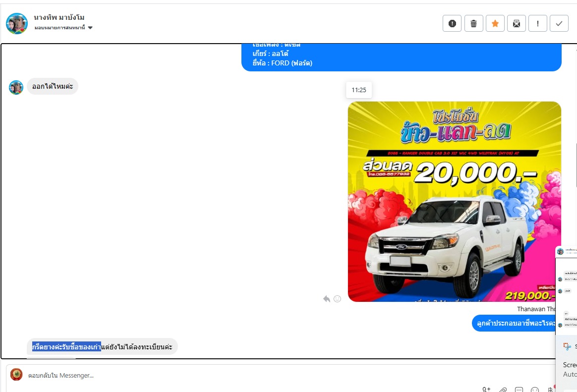Delete conversation using trash can icon
Screen dimensions: 577x392
pyautogui.click(x=473, y=23)
